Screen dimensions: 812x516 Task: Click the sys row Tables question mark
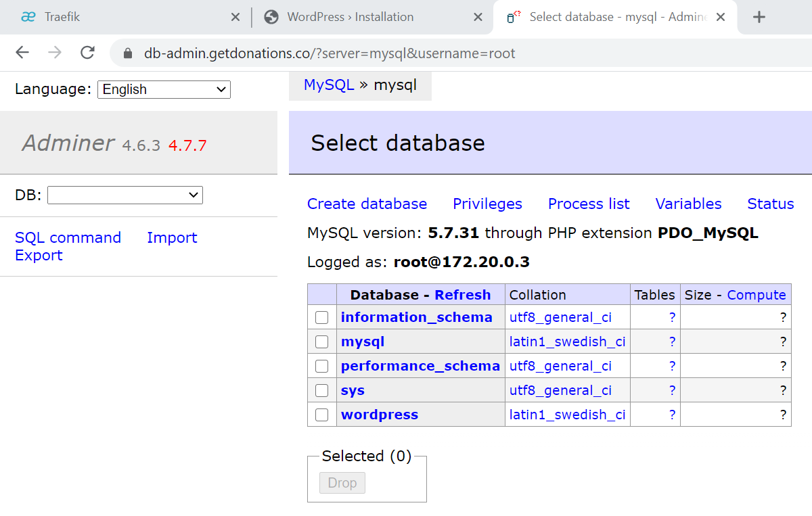click(672, 390)
